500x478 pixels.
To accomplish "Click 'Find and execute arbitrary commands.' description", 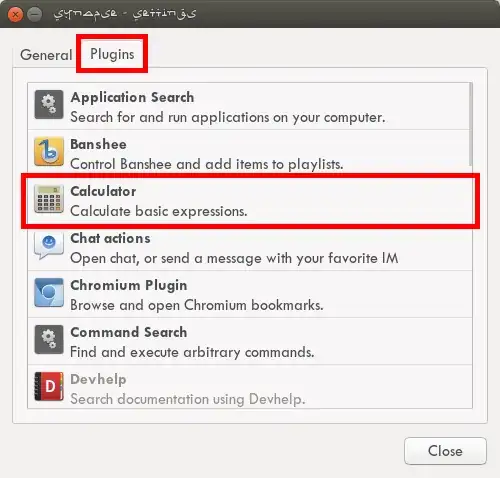I will tap(192, 352).
